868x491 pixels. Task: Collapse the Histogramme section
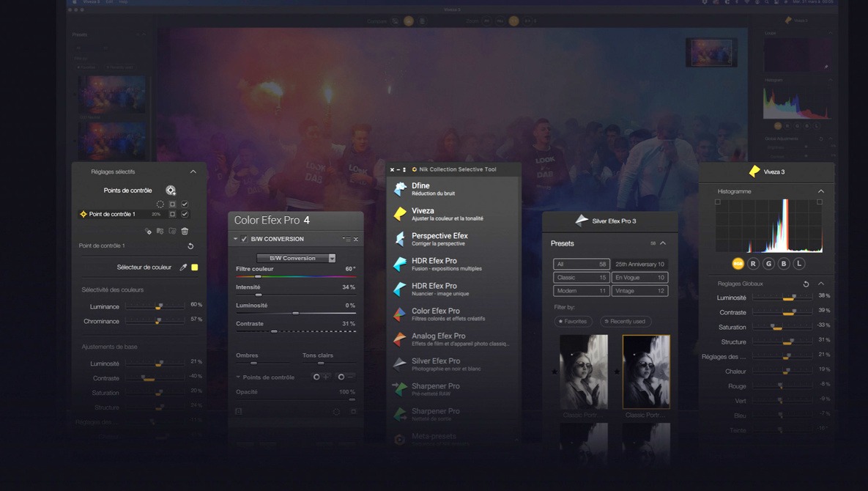(x=821, y=191)
